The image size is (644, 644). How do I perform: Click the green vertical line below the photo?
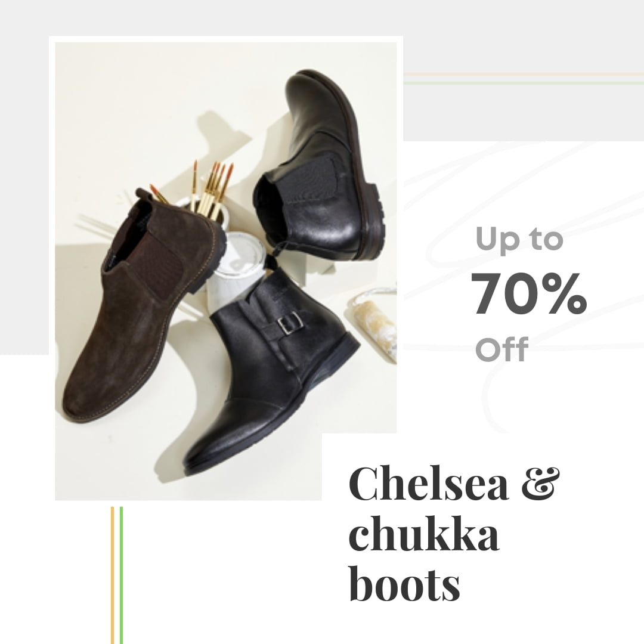(x=121, y=575)
